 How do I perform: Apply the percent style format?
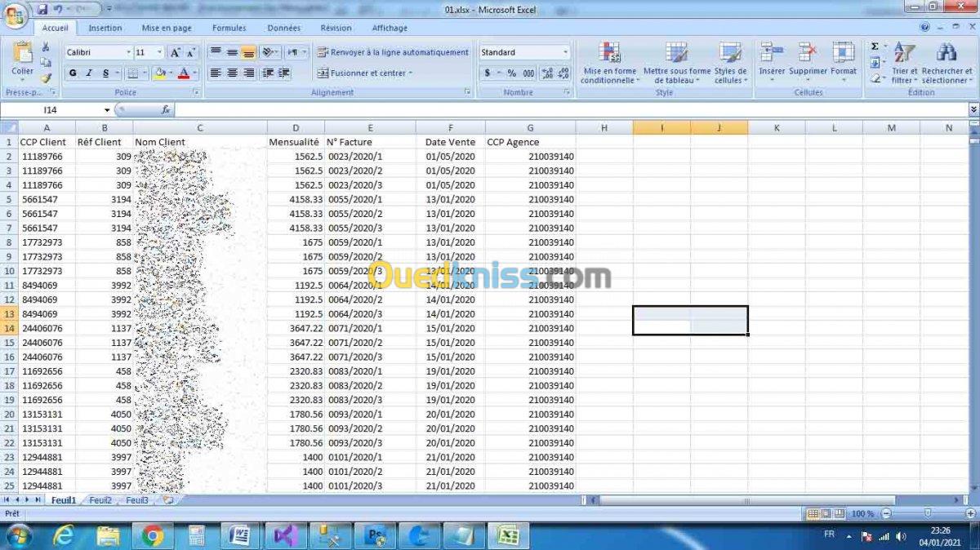[x=511, y=73]
